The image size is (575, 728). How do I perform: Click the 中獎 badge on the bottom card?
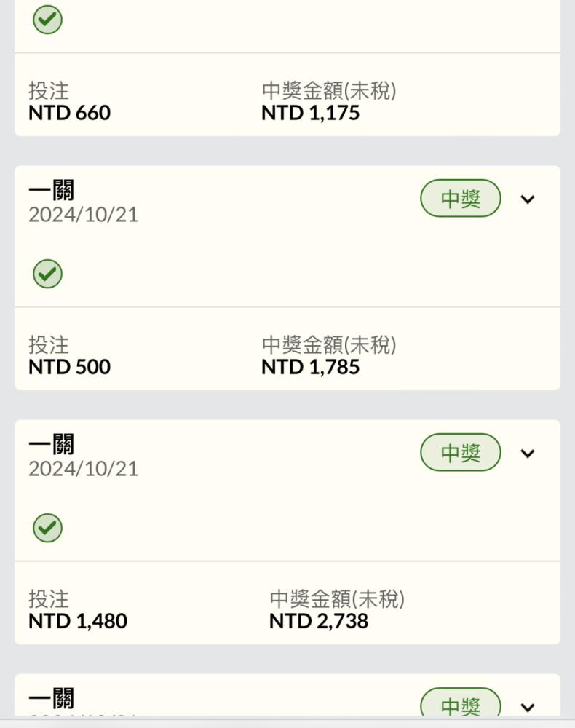(461, 702)
